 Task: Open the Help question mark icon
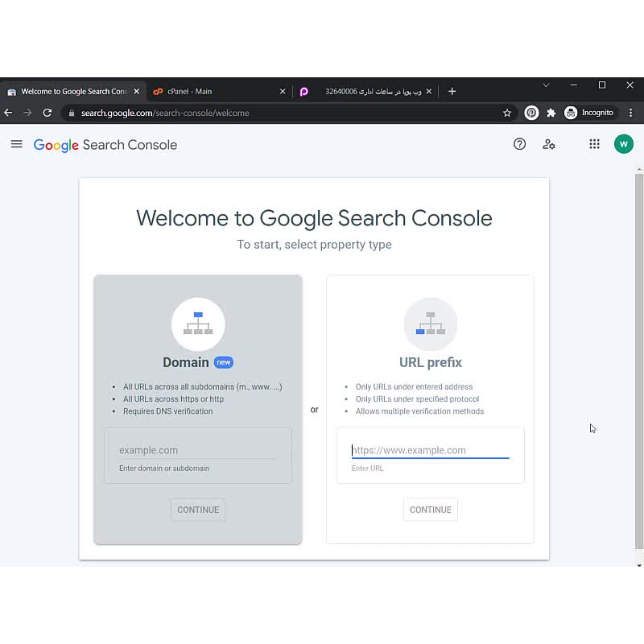coord(519,144)
